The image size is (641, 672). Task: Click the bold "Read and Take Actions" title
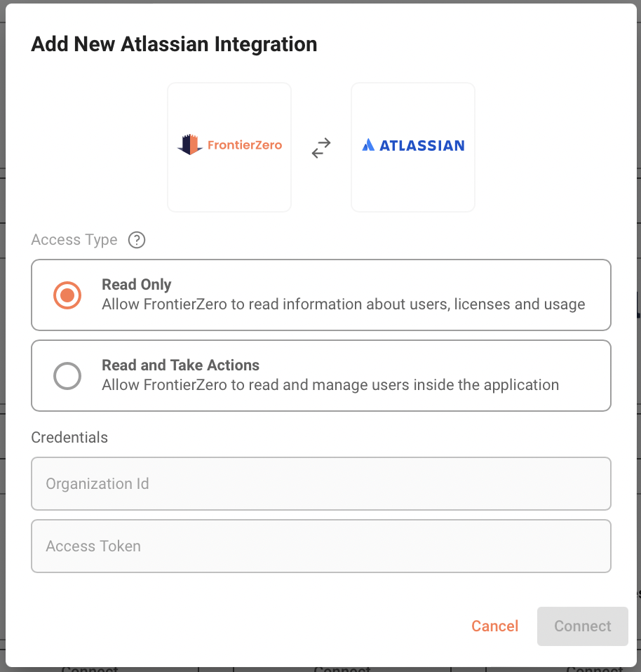[180, 365]
